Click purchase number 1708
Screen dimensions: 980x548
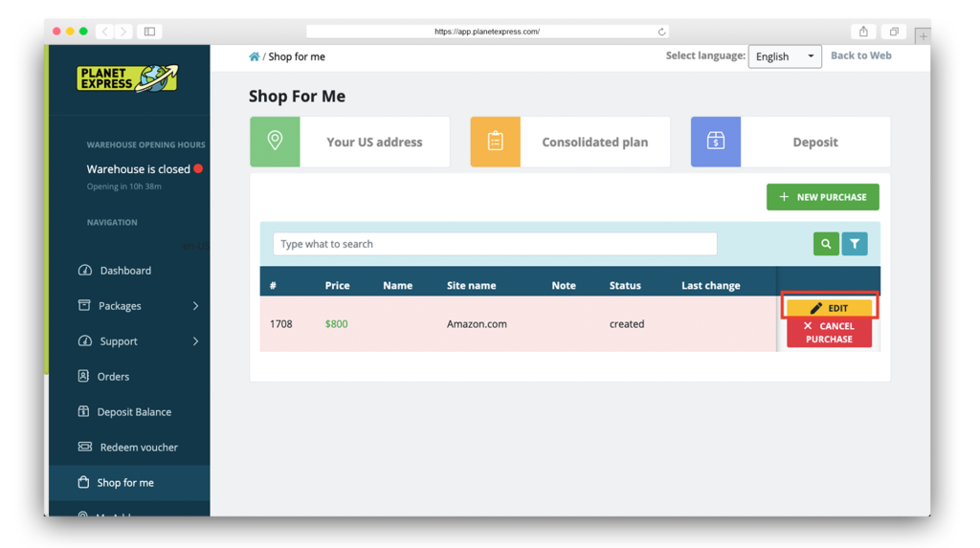tap(280, 323)
